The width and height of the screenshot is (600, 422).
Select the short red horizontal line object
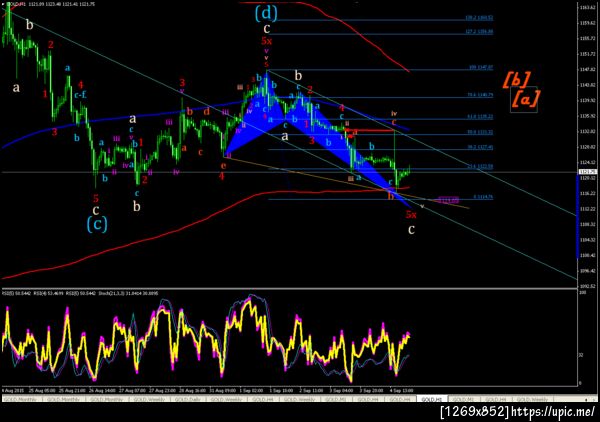[370, 131]
